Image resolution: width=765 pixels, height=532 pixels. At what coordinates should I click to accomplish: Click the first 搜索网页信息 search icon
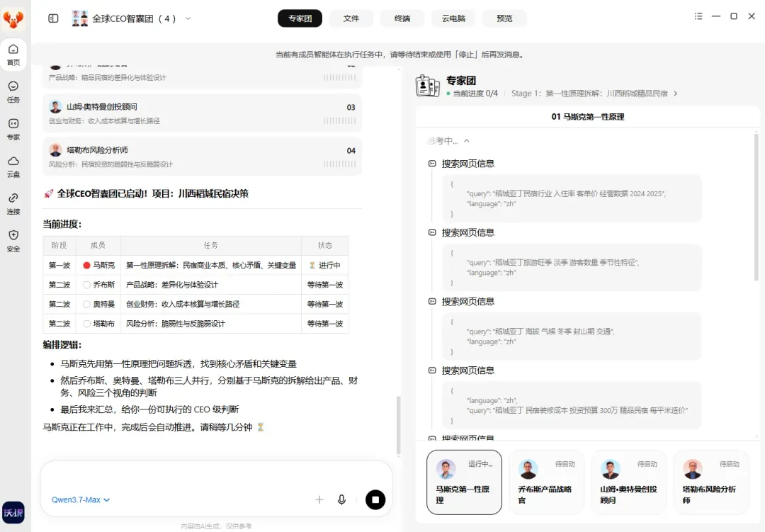(432, 164)
